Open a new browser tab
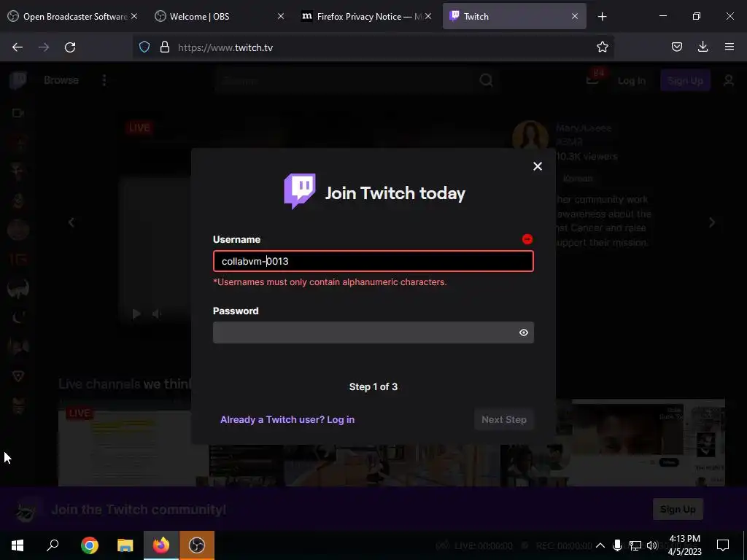This screenshot has width=747, height=560. pyautogui.click(x=602, y=16)
